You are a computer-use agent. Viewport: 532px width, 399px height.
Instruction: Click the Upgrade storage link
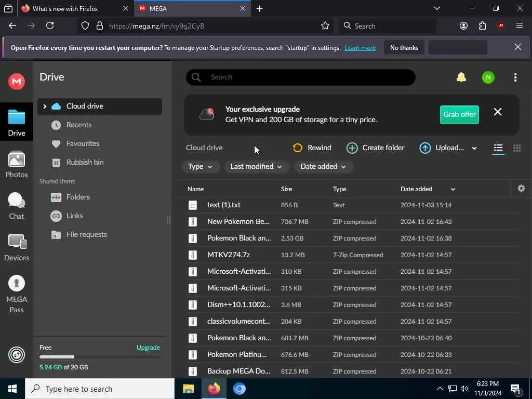click(x=148, y=348)
